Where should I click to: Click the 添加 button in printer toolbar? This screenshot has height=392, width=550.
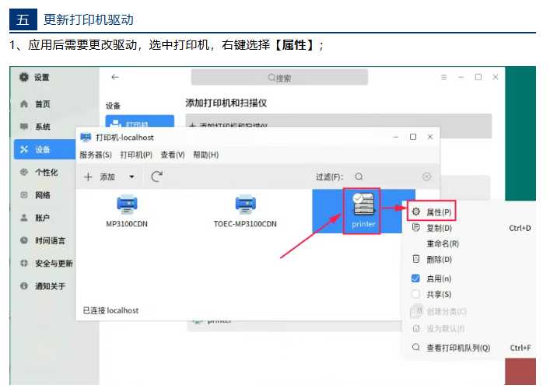point(100,177)
